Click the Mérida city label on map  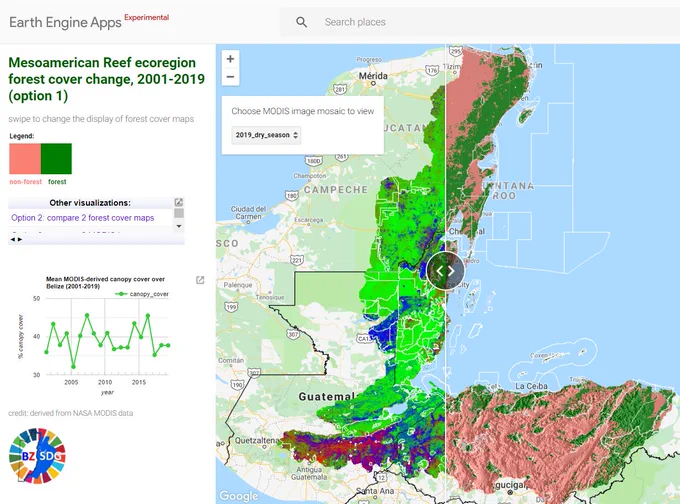point(373,76)
